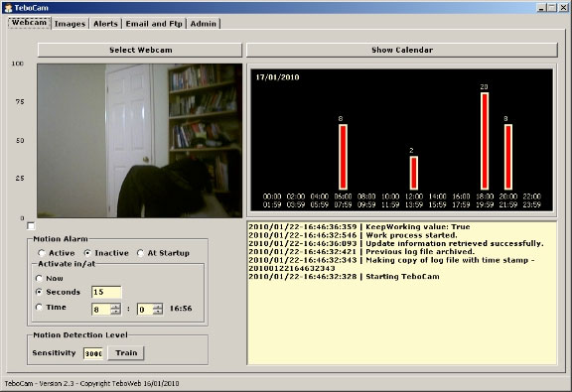Select the Now activation option
Image resolution: width=572 pixels, height=392 pixels.
click(x=50, y=278)
